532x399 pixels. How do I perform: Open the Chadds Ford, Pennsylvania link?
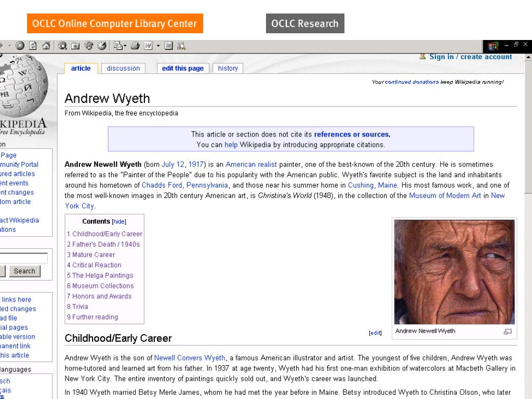pyautogui.click(x=184, y=185)
